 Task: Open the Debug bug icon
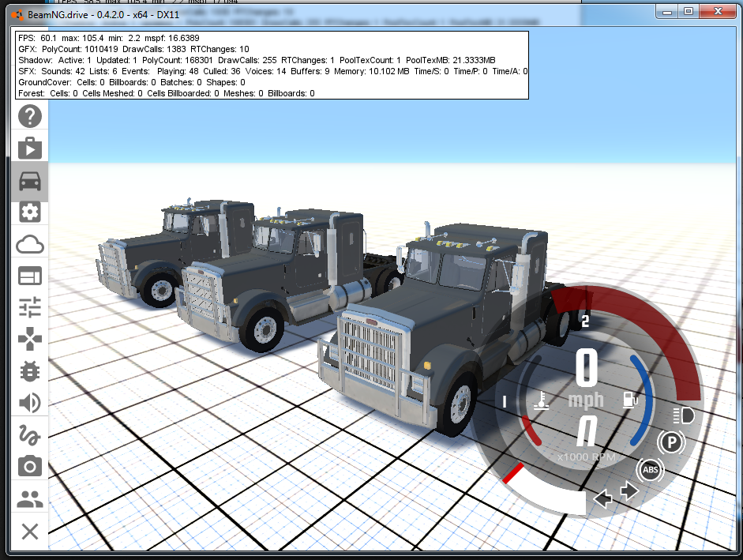point(30,371)
